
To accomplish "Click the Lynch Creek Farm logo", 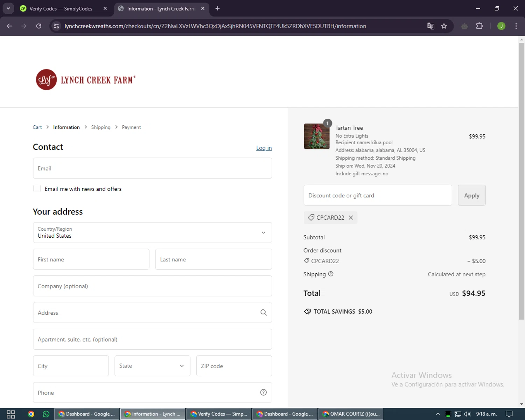I will coord(86,80).
